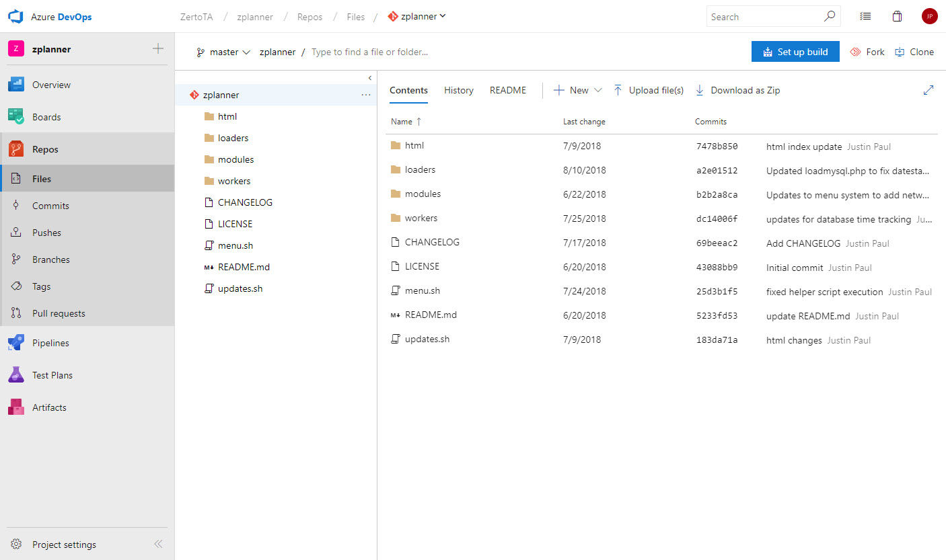Open Pull requests in the Repos menu
Viewport: 946px width, 560px height.
coord(87,313)
